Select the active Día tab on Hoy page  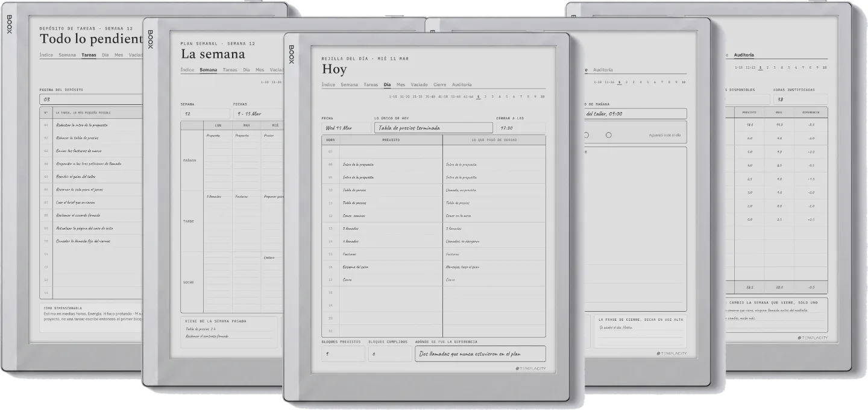point(387,84)
